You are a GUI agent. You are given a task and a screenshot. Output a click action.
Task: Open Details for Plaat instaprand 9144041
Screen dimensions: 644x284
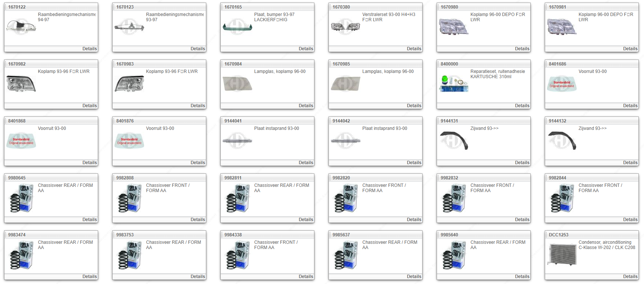(x=305, y=163)
